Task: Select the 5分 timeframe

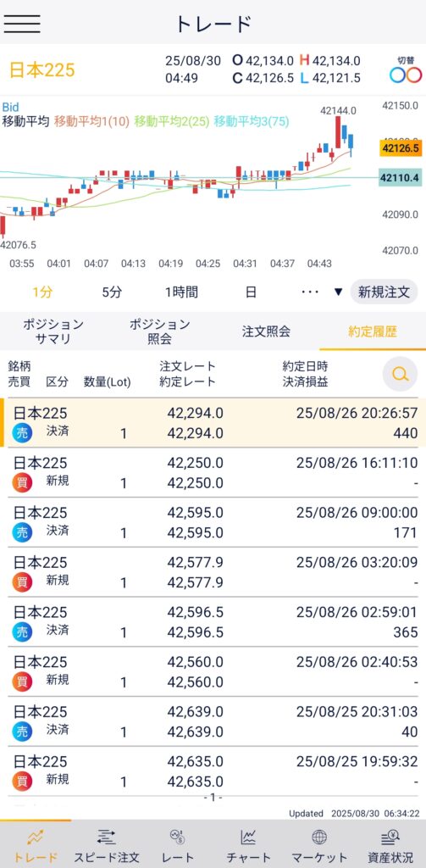Action: pos(112,292)
